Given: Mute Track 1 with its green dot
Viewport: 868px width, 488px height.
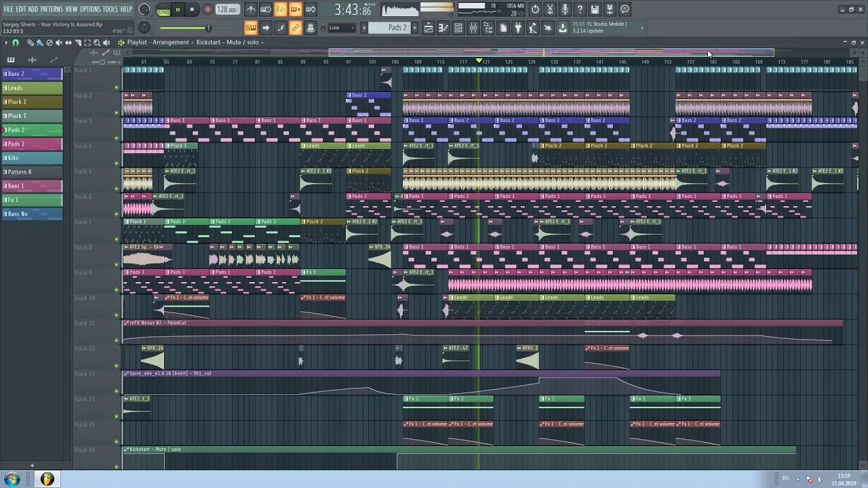Looking at the screenshot, I should (117, 87).
